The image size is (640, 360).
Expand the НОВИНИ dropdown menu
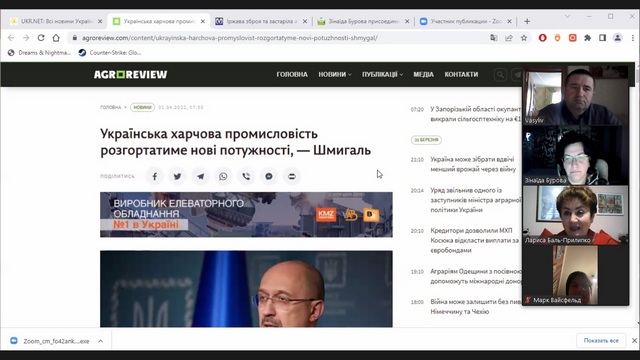click(x=335, y=74)
